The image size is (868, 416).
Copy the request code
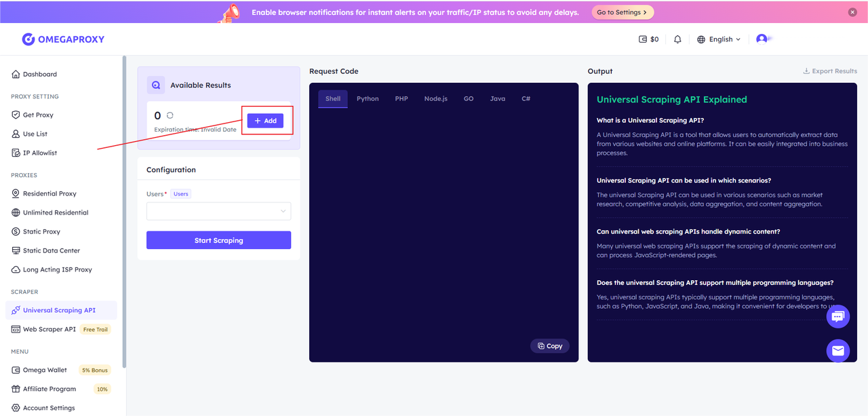click(550, 346)
